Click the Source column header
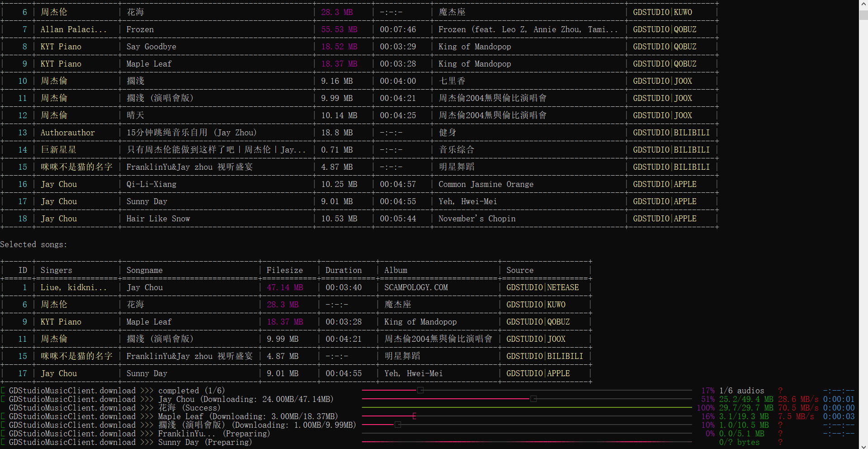 [x=520, y=270]
